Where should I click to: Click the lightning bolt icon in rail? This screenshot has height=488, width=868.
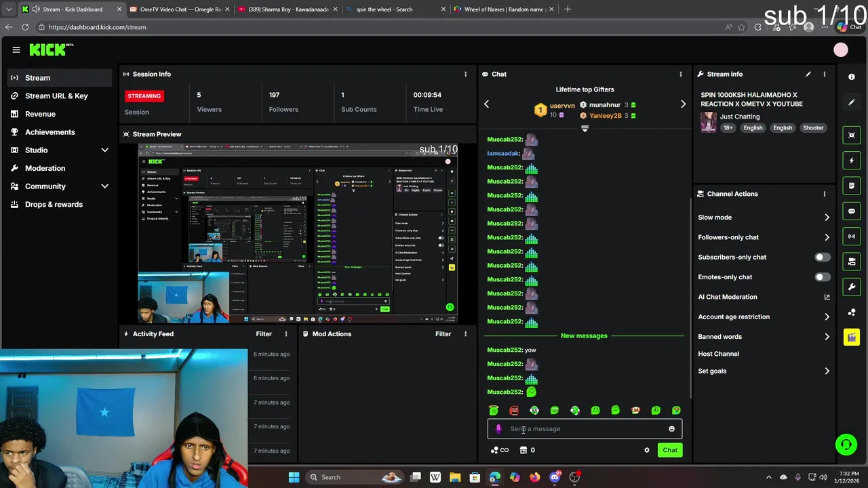click(852, 161)
